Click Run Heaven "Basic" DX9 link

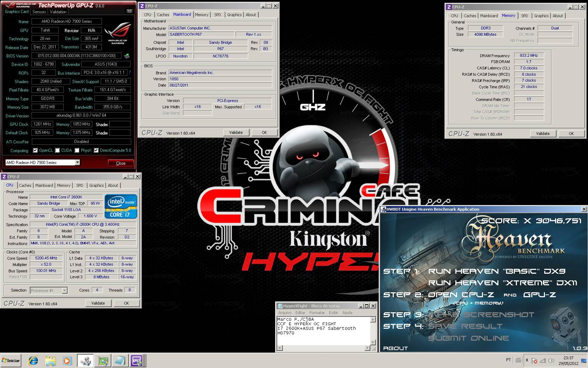pos(497,271)
